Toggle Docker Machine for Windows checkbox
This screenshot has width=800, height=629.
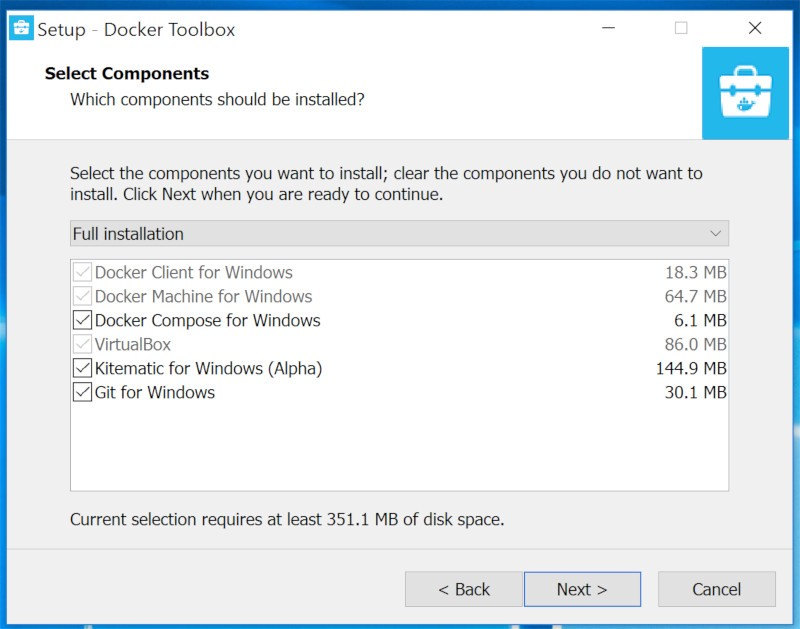(x=82, y=296)
